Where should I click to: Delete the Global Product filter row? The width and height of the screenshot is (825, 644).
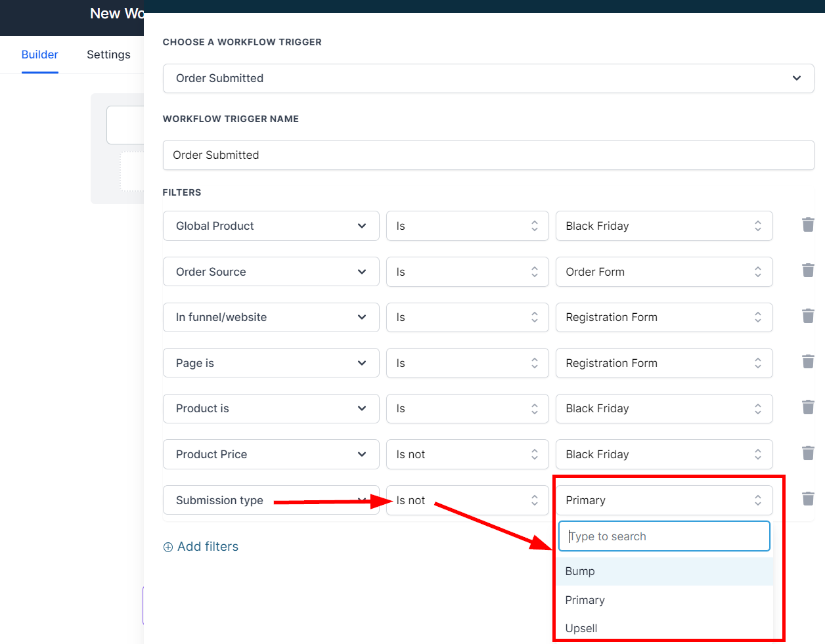pos(808,225)
